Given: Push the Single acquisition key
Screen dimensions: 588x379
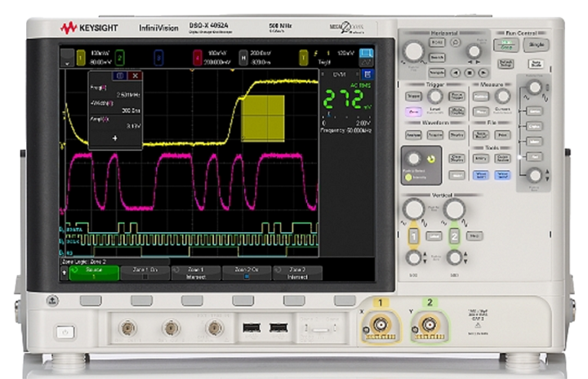Looking at the screenshot, I should (537, 45).
